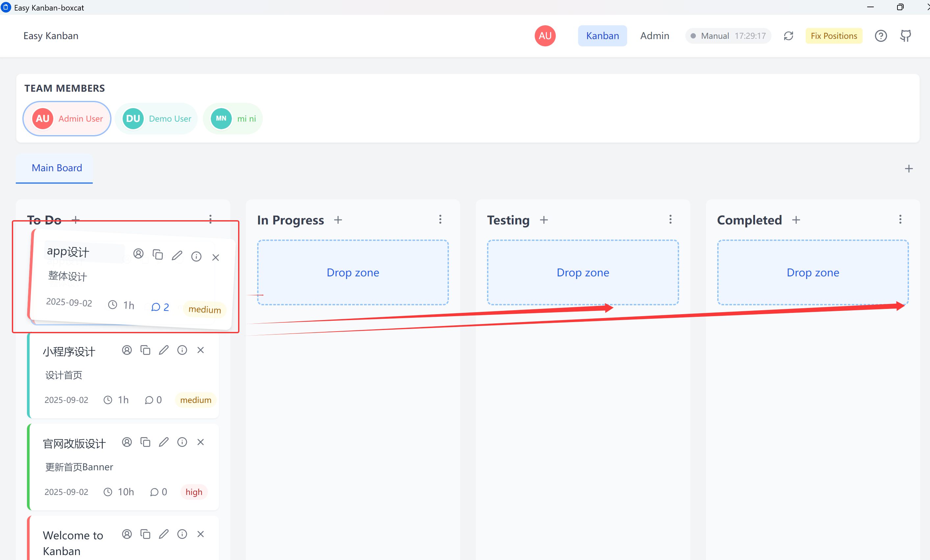Click the Fix Positions button

click(834, 36)
